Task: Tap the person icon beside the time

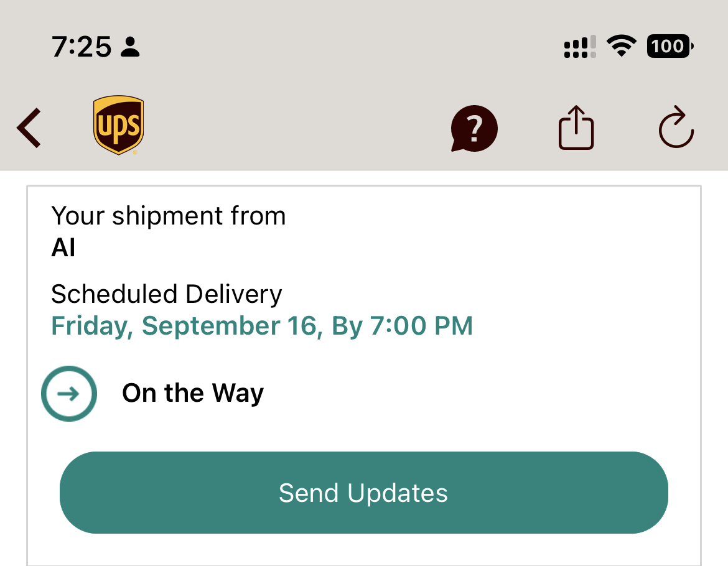Action: click(x=130, y=47)
